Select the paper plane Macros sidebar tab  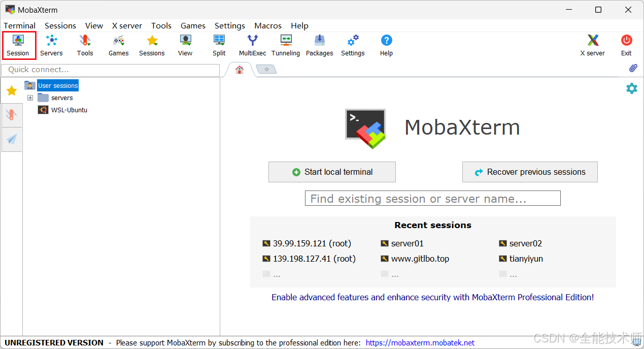click(x=12, y=139)
